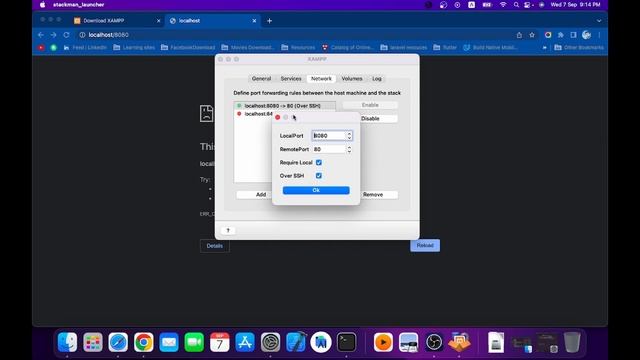Open the LinkedIn feed bookmark
The width and height of the screenshot is (640, 360).
(85, 48)
